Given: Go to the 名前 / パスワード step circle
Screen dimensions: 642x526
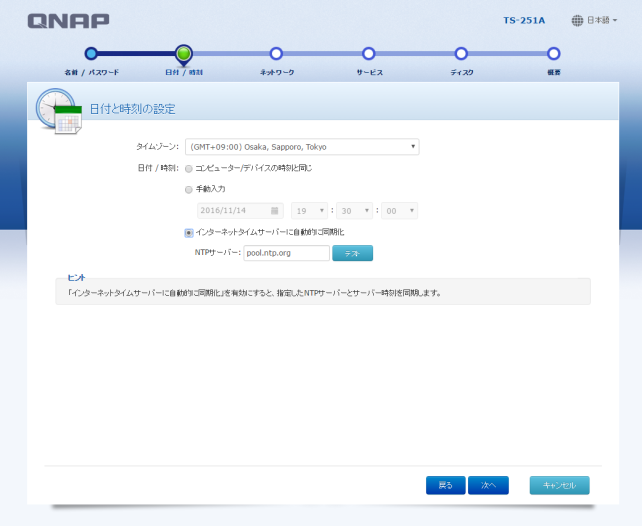Looking at the screenshot, I should tap(91, 53).
